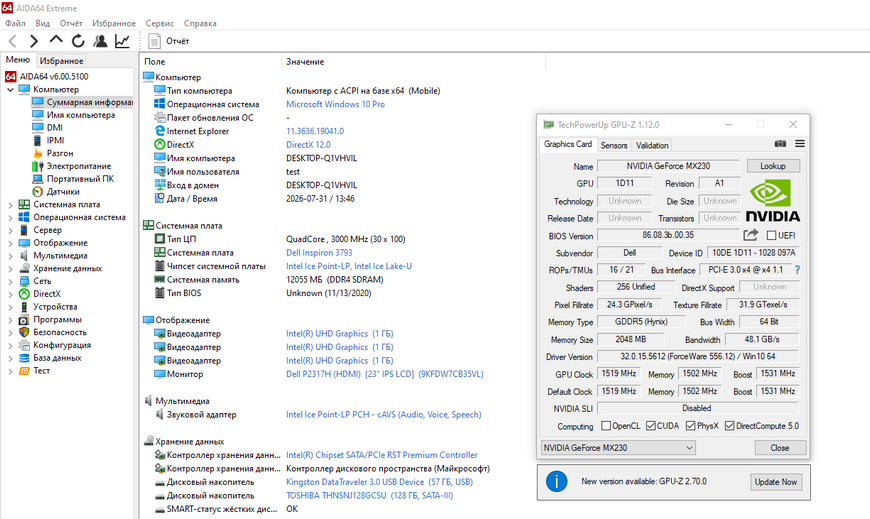Open the Справка menu
This screenshot has height=519, width=870.
pyautogui.click(x=200, y=23)
